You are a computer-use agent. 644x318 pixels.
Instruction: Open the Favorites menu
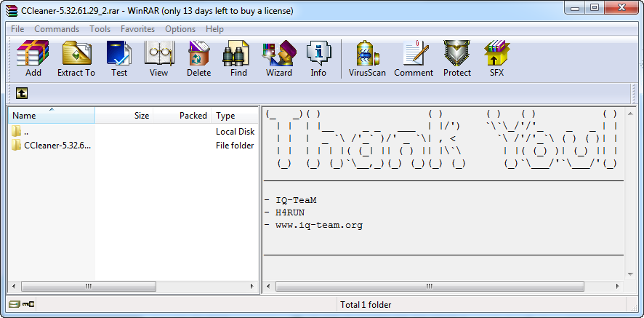(137, 29)
